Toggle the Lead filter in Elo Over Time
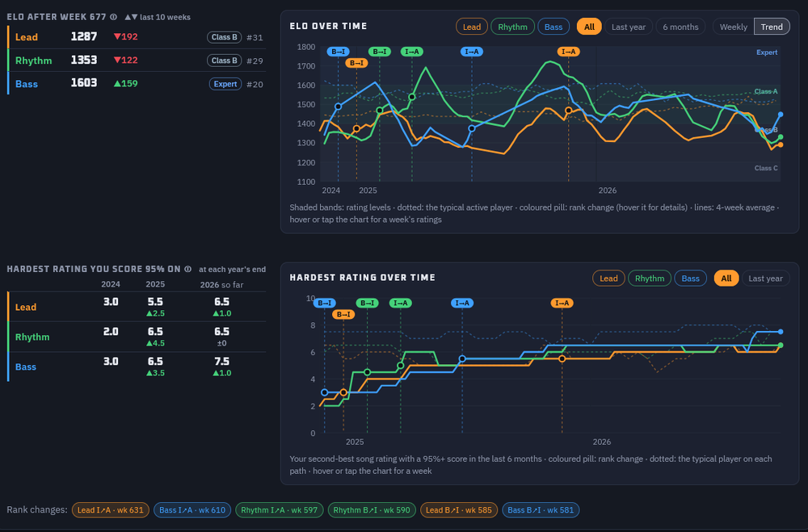The width and height of the screenshot is (808, 532). [x=472, y=27]
